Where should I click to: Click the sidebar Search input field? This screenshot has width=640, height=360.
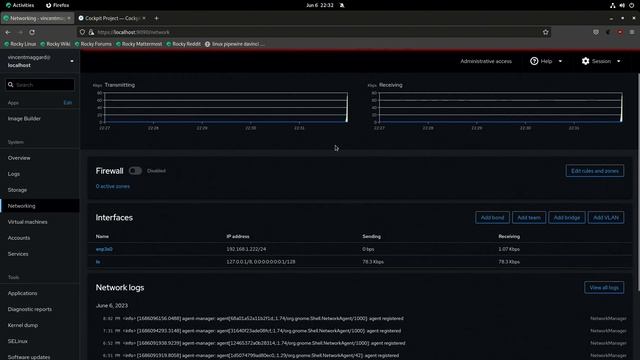pyautogui.click(x=40, y=85)
